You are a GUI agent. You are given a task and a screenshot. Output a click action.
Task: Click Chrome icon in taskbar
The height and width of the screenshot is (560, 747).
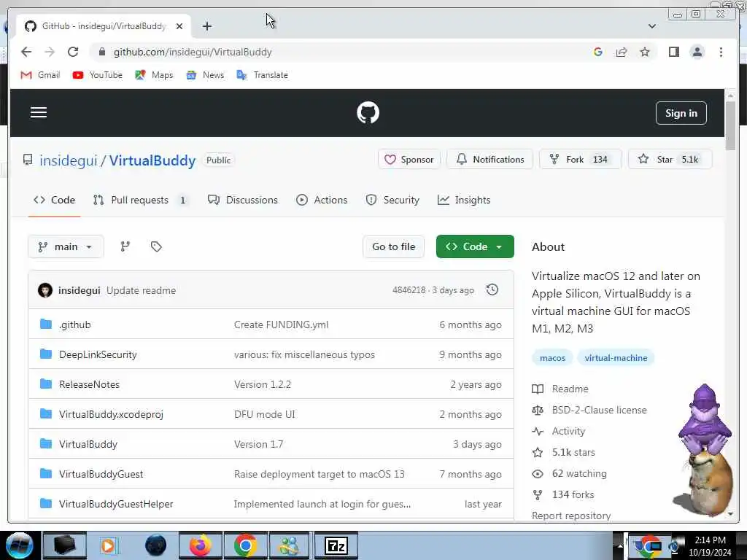(x=245, y=545)
